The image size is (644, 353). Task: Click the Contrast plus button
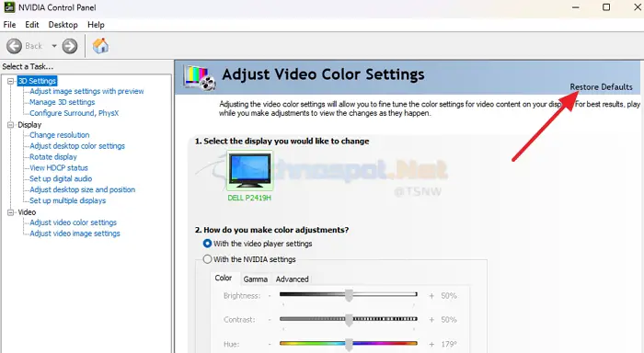tap(431, 320)
